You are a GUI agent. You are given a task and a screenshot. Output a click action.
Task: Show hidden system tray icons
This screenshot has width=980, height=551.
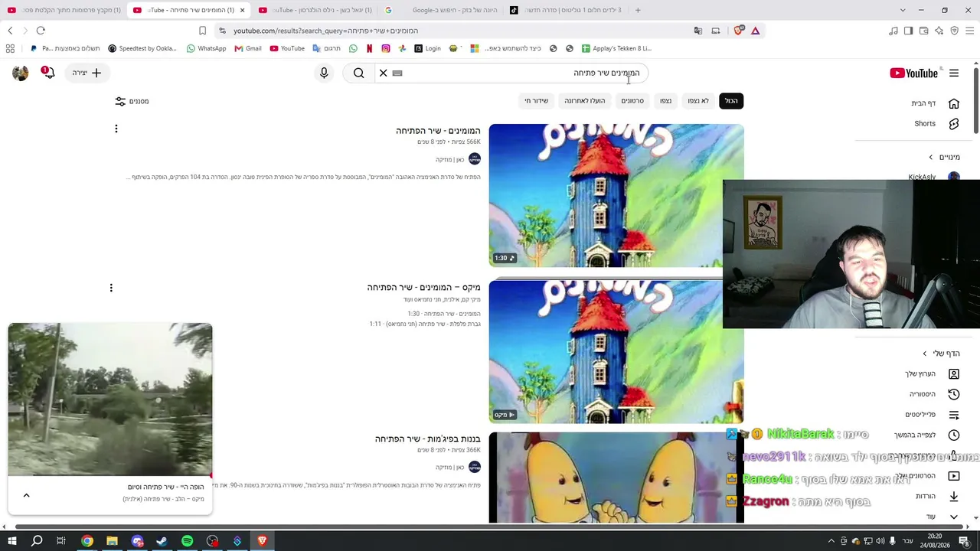[x=831, y=541]
